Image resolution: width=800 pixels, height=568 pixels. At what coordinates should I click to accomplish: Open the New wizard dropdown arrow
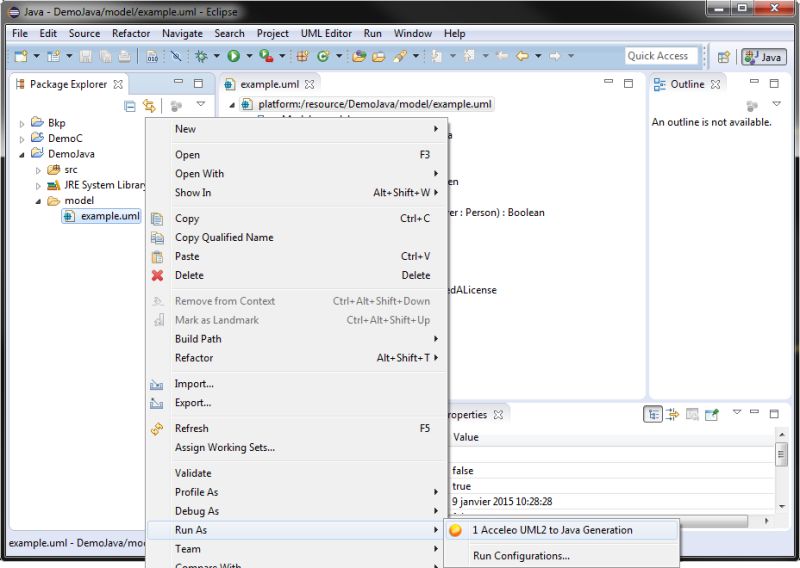pyautogui.click(x=36, y=56)
